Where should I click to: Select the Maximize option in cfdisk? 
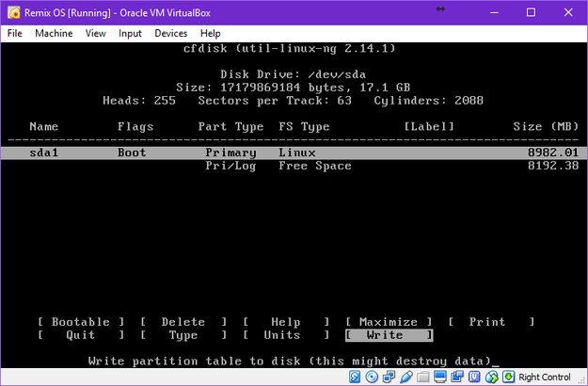[389, 322]
